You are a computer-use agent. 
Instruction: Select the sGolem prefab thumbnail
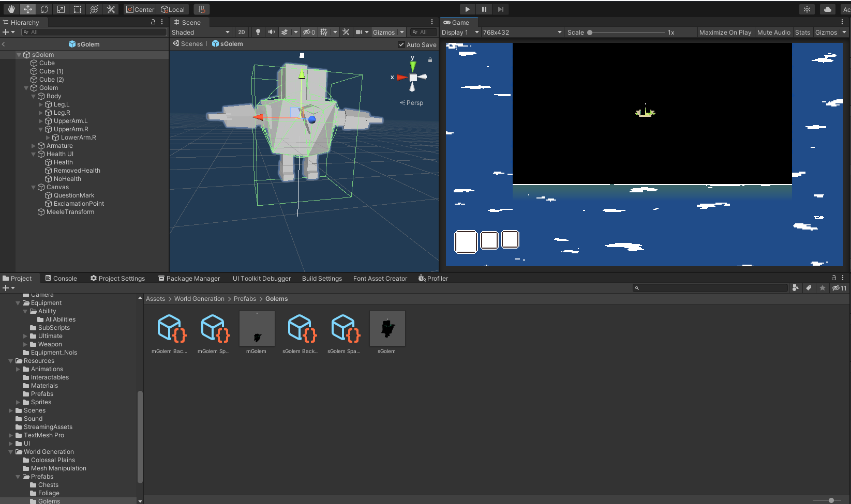point(387,328)
